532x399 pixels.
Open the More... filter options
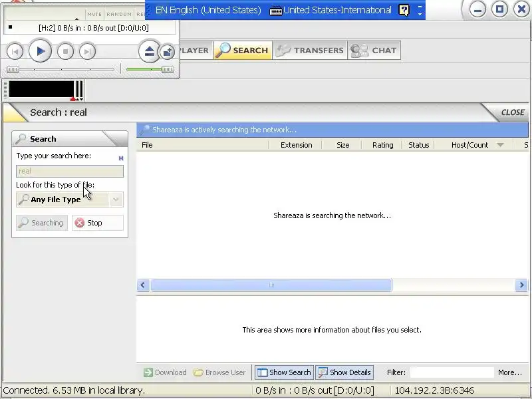point(509,372)
